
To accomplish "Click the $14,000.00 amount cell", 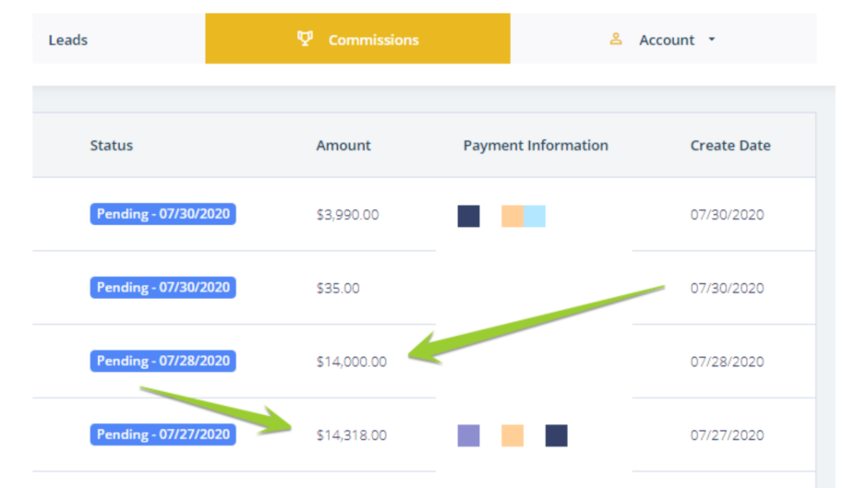I will pos(352,362).
